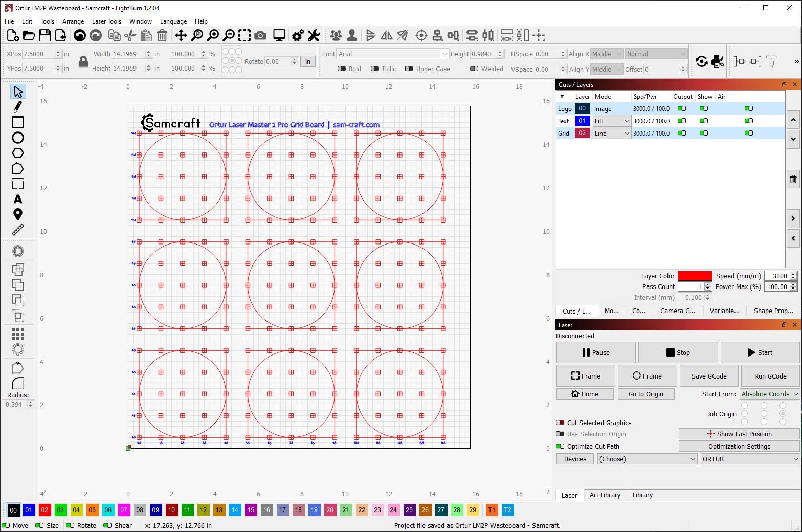Toggle Bold font switch

342,69
